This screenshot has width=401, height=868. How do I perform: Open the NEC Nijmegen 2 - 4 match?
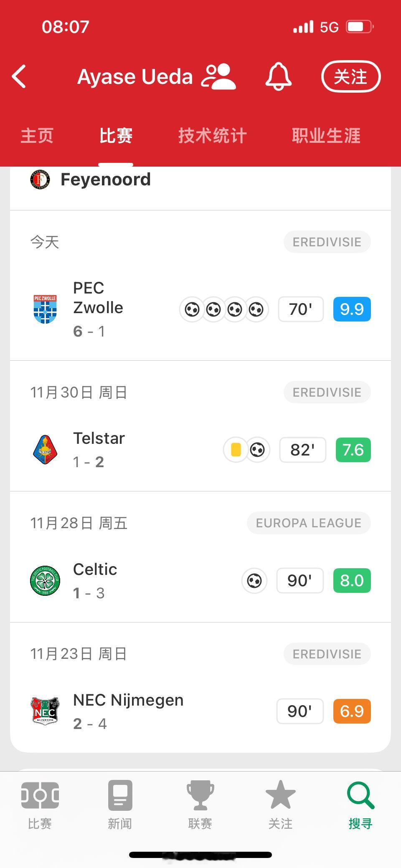coord(200,688)
